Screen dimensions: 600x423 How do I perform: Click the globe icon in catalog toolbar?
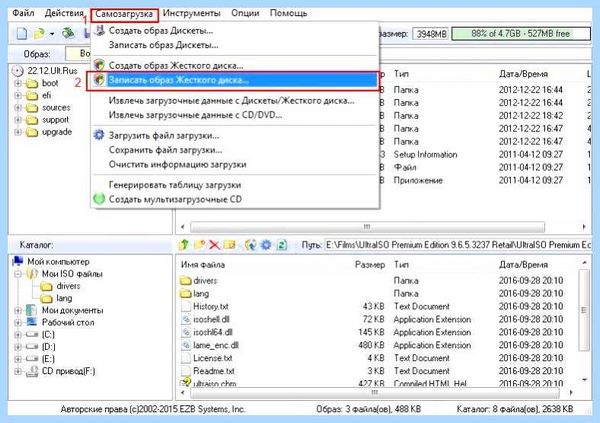(250, 245)
